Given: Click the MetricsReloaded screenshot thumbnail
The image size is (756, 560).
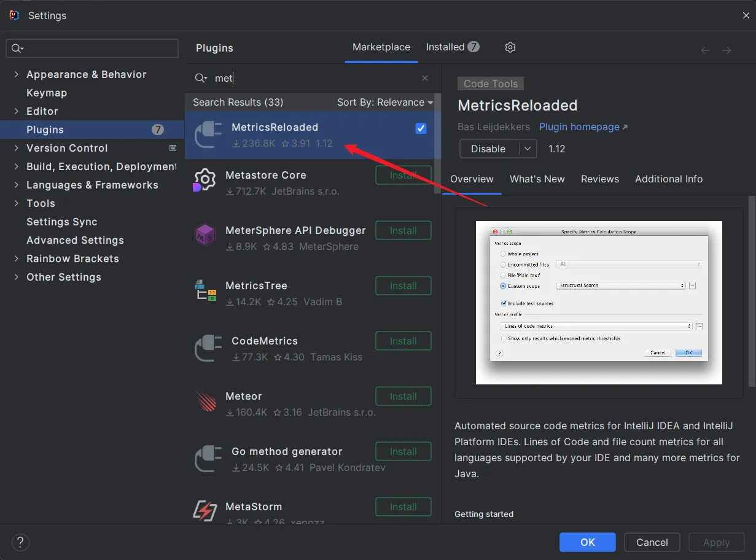Looking at the screenshot, I should coord(599,303).
